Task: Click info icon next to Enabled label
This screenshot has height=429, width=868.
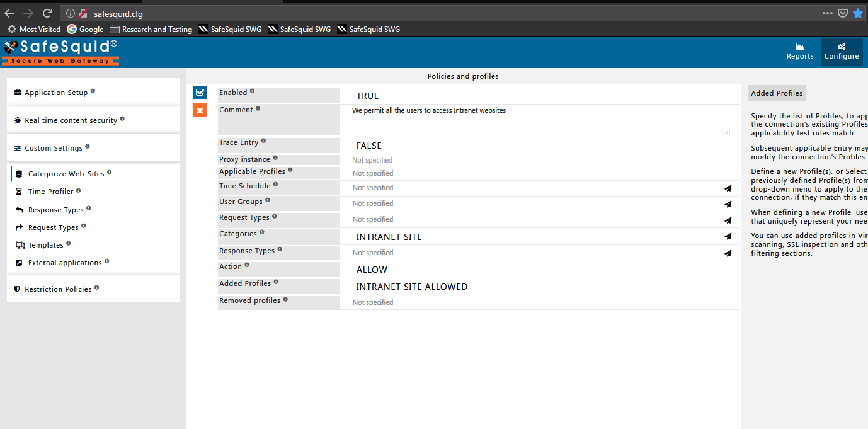Action: (x=253, y=91)
